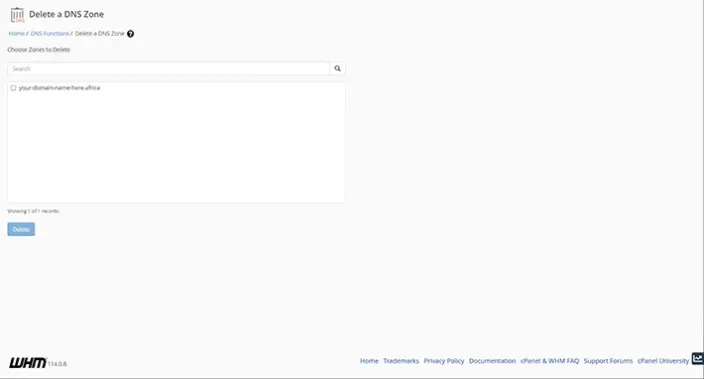Click the WHM logo in footer
Image resolution: width=704 pixels, height=379 pixels.
click(27, 362)
